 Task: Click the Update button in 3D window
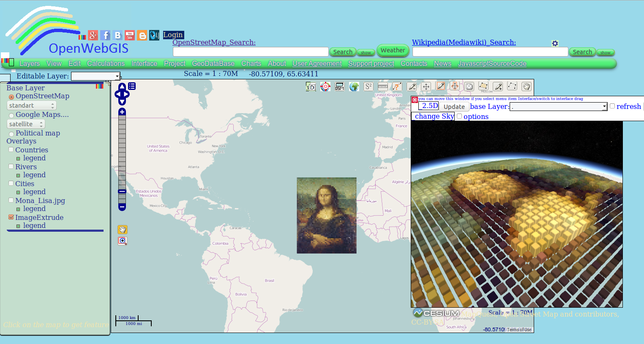pos(454,107)
